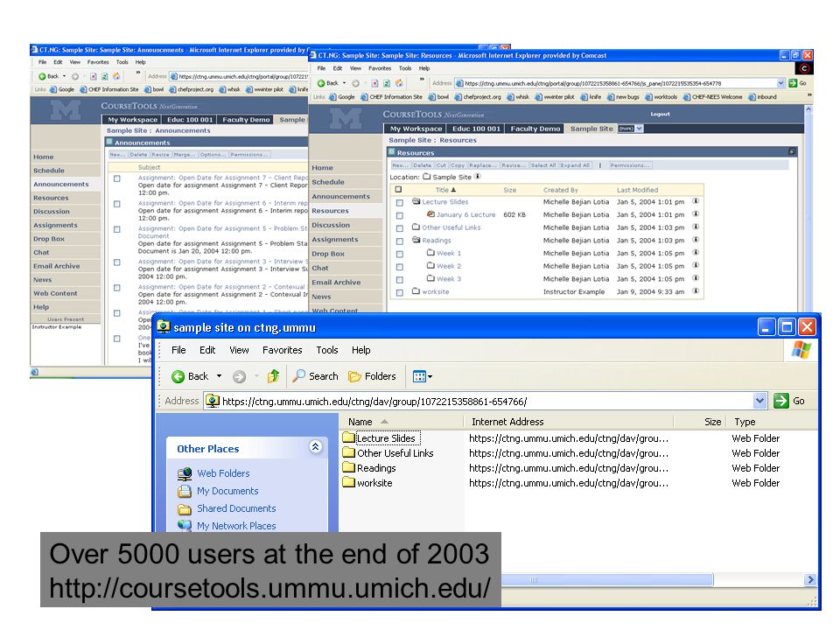The image size is (840, 630).
Task: Go up one folder level in the sample site window
Action: [x=274, y=376]
